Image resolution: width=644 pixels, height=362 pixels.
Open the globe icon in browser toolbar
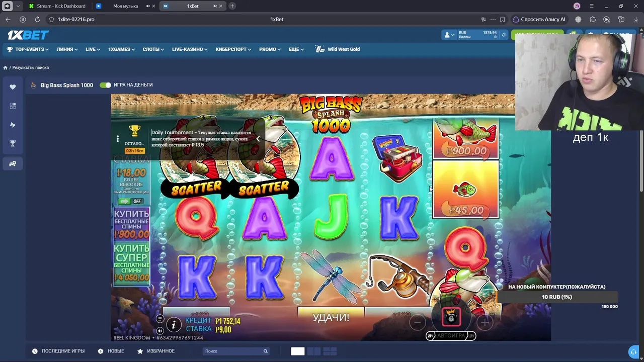pyautogui.click(x=578, y=20)
